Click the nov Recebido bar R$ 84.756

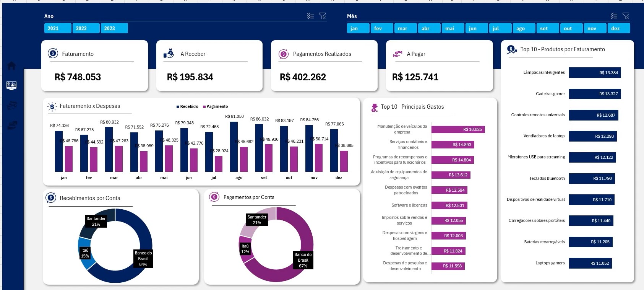[309, 148]
